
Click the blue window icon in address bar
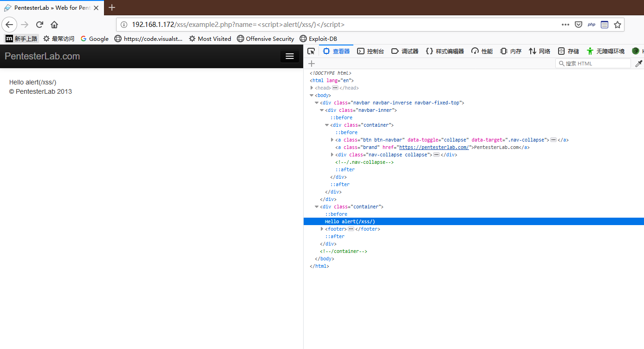coord(604,25)
